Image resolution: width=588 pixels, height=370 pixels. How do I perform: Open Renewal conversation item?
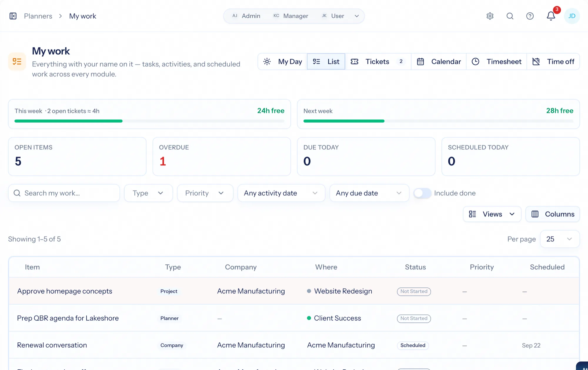coord(52,345)
